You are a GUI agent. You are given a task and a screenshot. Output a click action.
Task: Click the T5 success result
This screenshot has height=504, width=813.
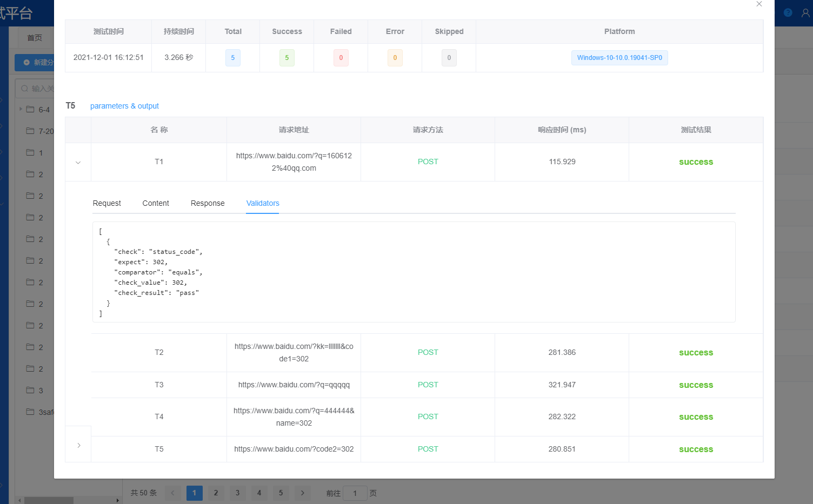696,449
